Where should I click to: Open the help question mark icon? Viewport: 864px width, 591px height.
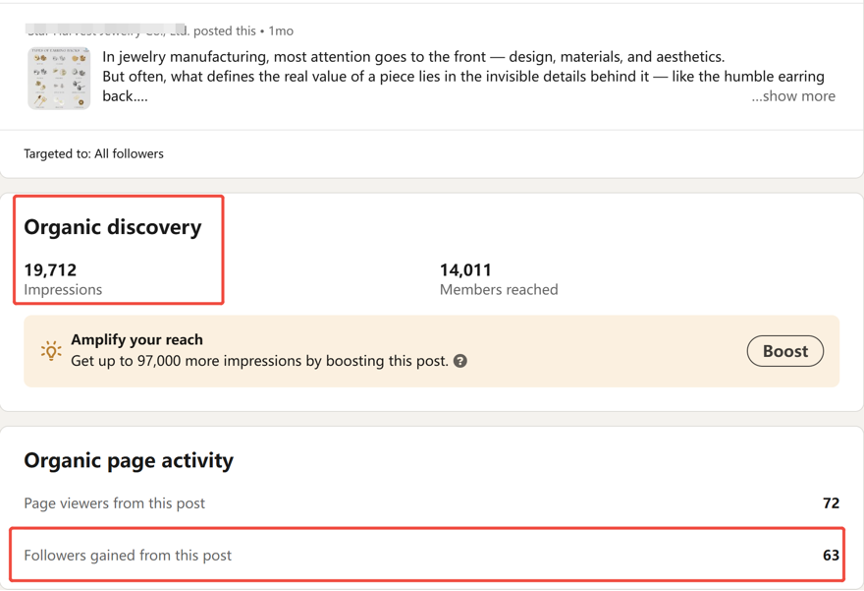(460, 361)
